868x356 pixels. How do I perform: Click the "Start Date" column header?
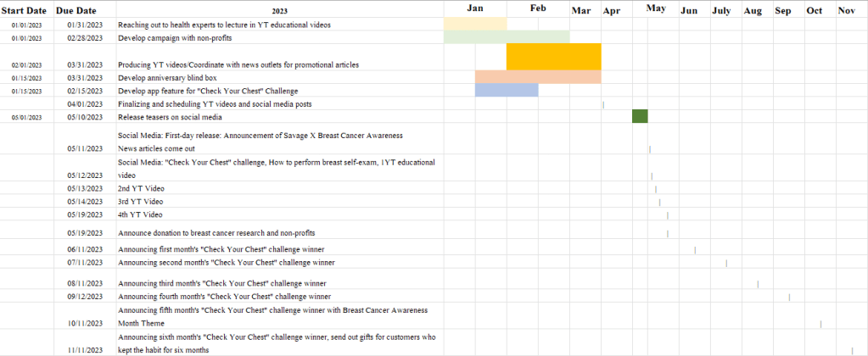[x=25, y=10]
